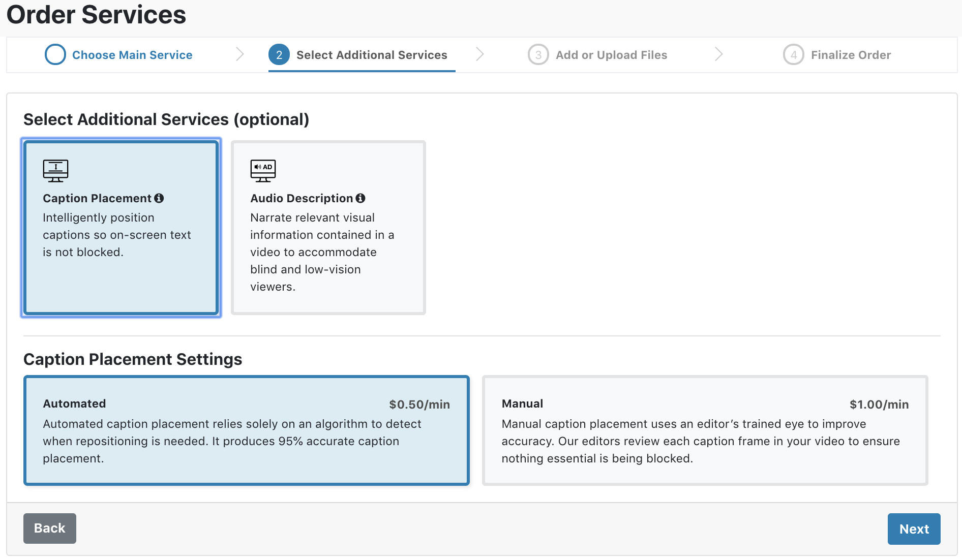Deselect the Caption Placement service card

(x=121, y=228)
